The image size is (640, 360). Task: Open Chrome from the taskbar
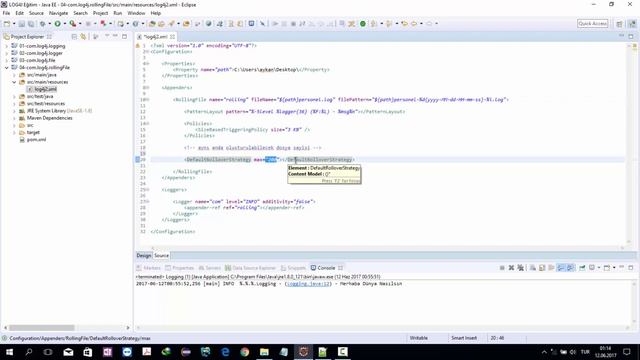tap(244, 352)
